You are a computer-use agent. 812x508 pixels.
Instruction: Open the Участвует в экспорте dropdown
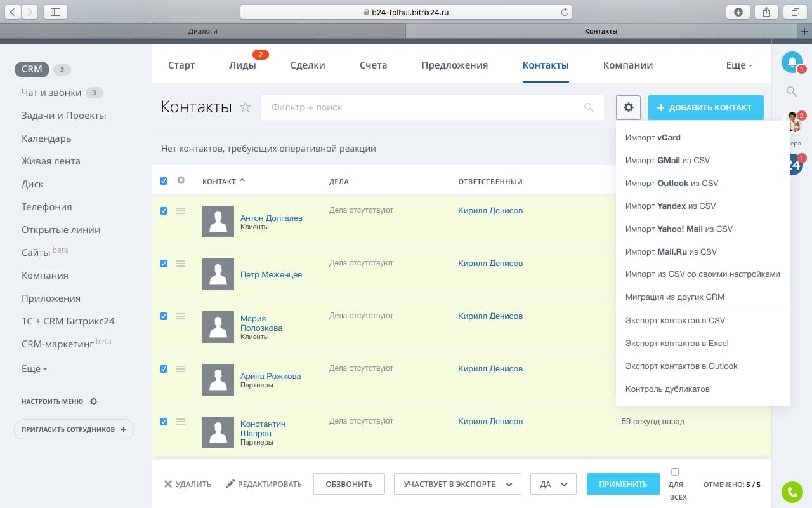point(457,484)
